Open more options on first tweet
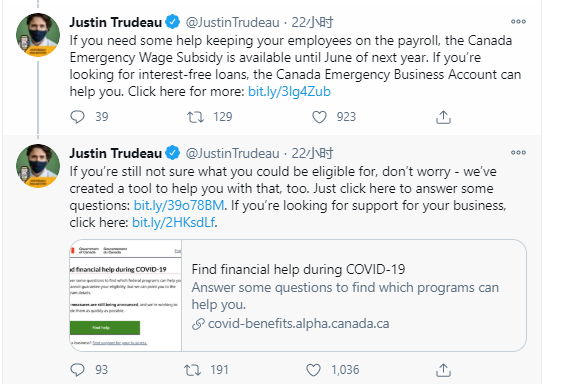The width and height of the screenshot is (568, 384). click(518, 21)
